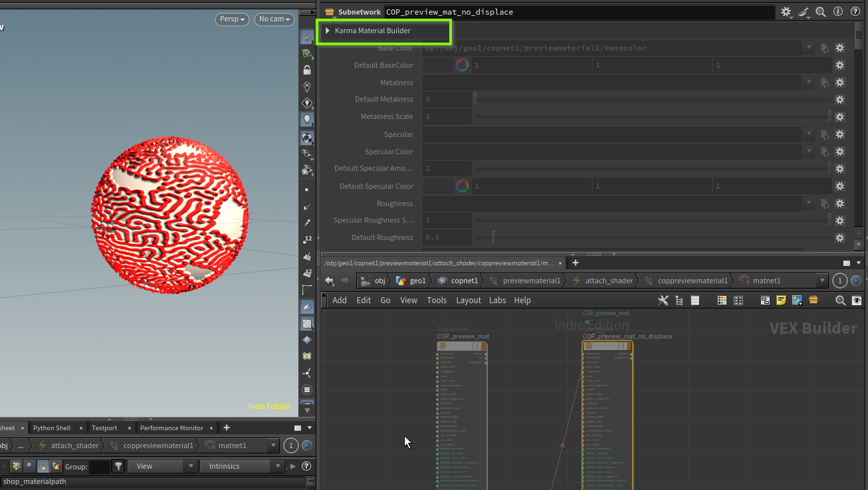Click the Default BaseColor color wheel
Viewport: 868px width, 490px height.
[x=462, y=65]
